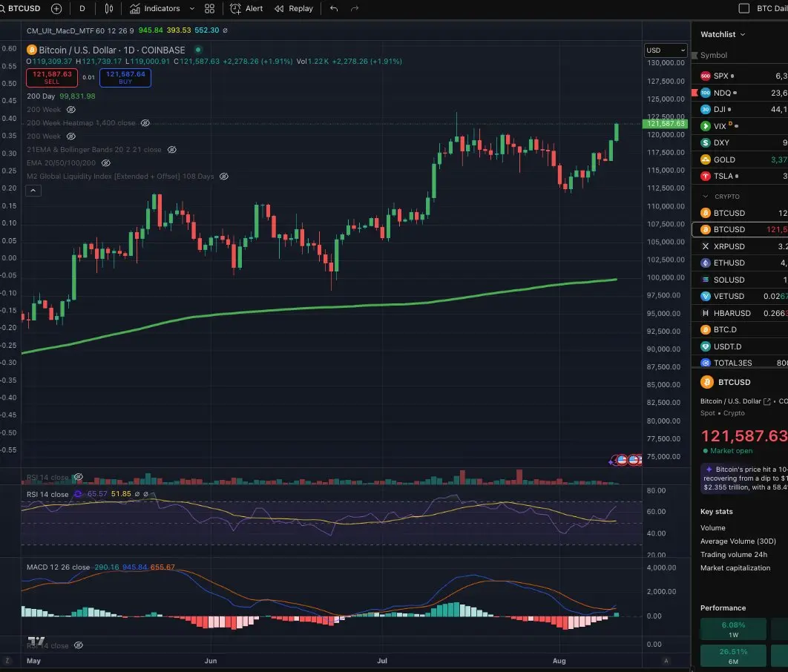Create an Alert from the toolbar
The image size is (788, 672).
click(x=246, y=9)
